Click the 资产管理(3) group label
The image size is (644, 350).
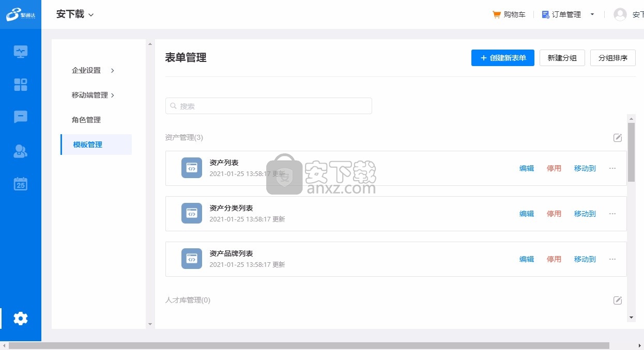184,137
